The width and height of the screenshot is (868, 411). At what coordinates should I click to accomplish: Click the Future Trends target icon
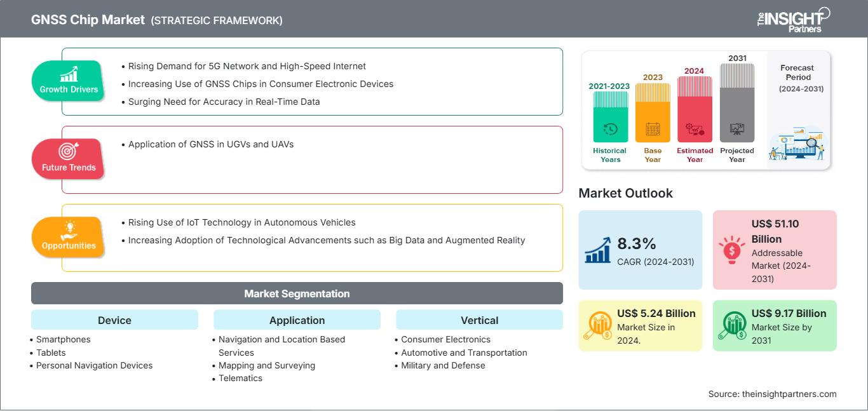(68, 151)
